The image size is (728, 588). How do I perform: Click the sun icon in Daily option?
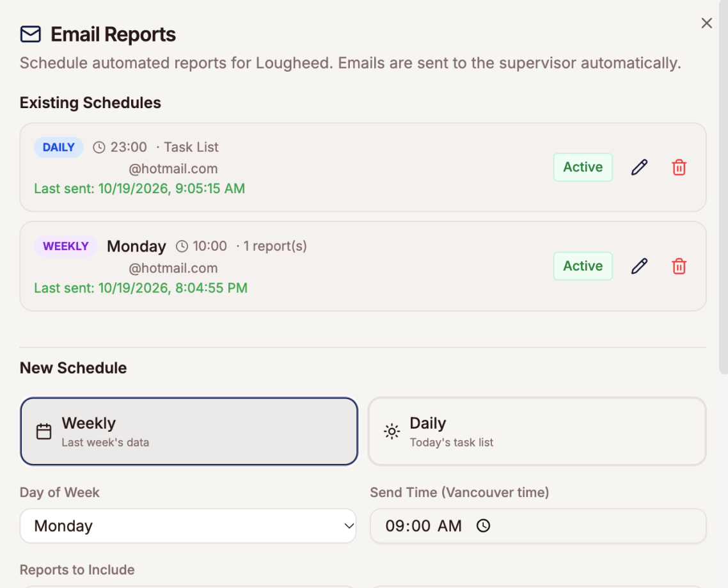(x=392, y=431)
